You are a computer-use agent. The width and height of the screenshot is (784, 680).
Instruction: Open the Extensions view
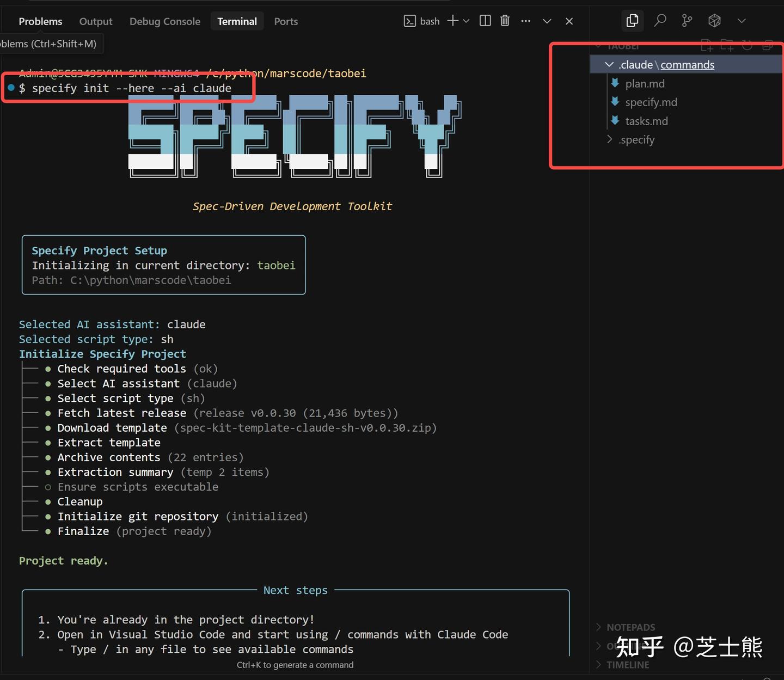point(714,20)
